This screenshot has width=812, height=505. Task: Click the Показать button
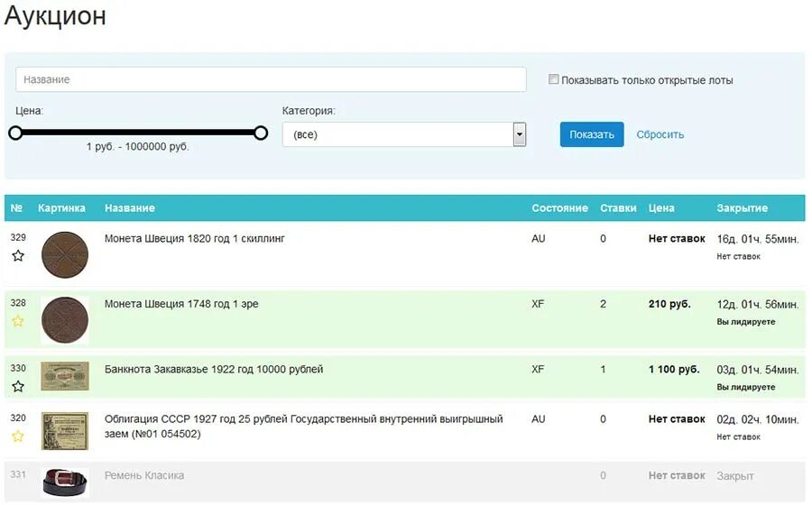coord(591,134)
